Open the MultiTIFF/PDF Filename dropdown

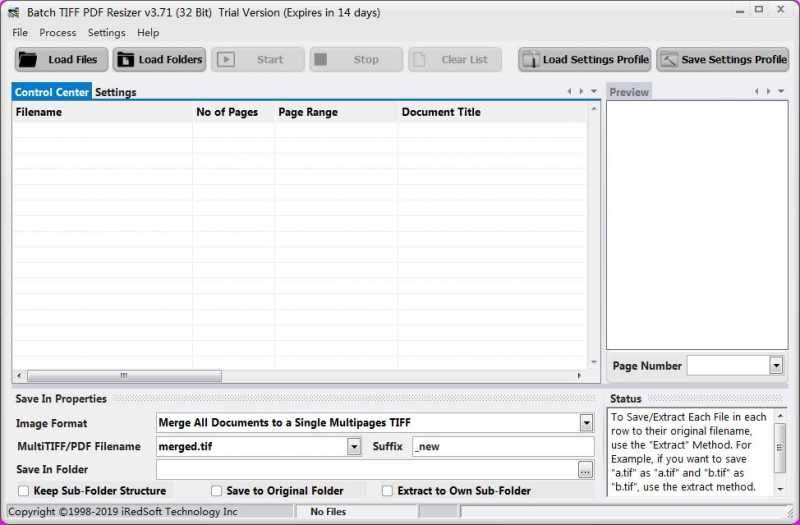(x=354, y=446)
